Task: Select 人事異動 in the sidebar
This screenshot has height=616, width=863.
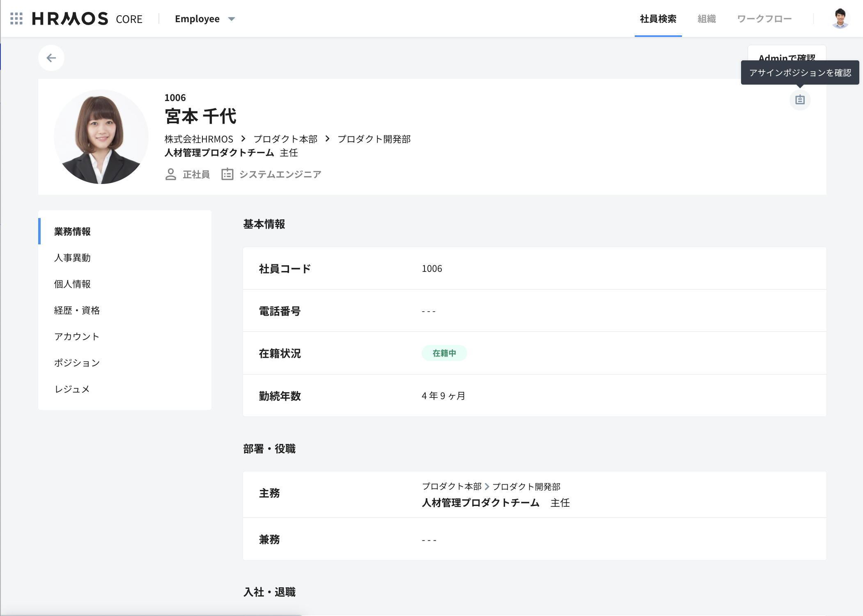Action: 72,258
